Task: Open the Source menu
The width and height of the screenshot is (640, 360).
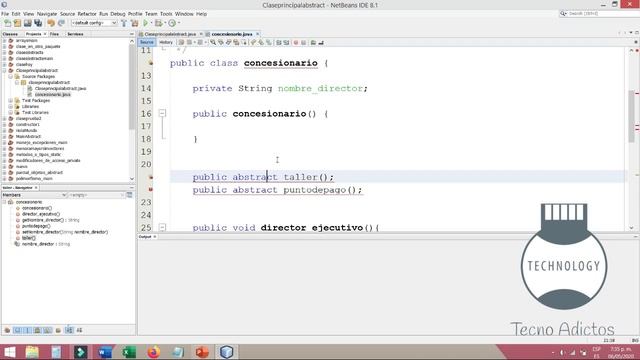Action: 67,14
